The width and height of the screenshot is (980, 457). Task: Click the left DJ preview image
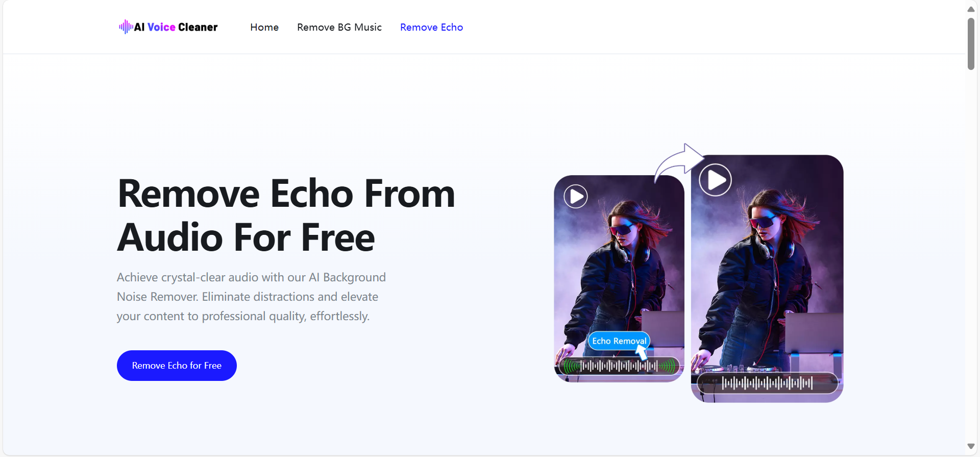click(619, 279)
